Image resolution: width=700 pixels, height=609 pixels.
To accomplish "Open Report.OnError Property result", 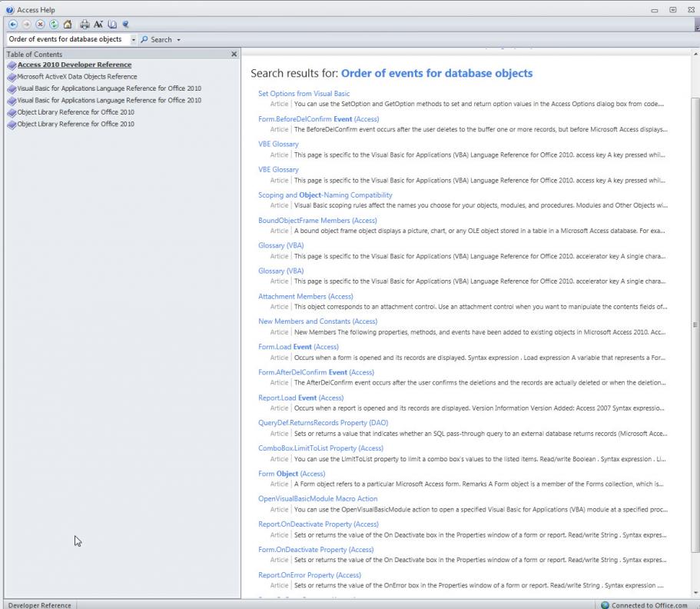I will (x=310, y=575).
